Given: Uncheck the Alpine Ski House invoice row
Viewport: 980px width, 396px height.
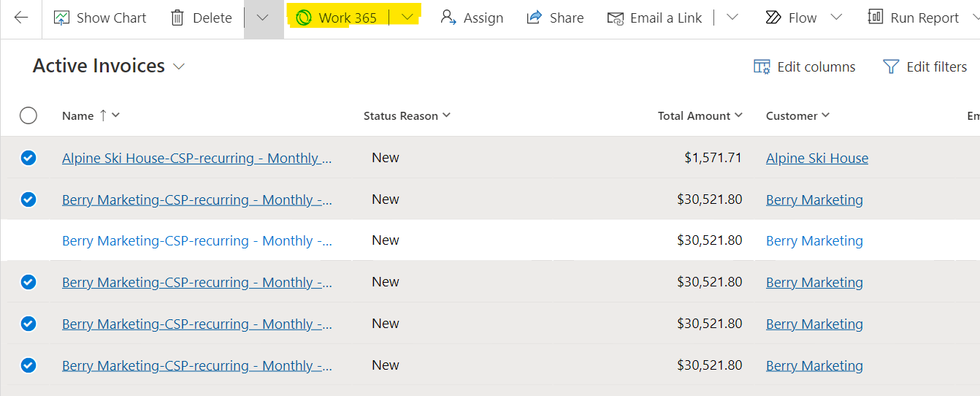Looking at the screenshot, I should point(28,158).
